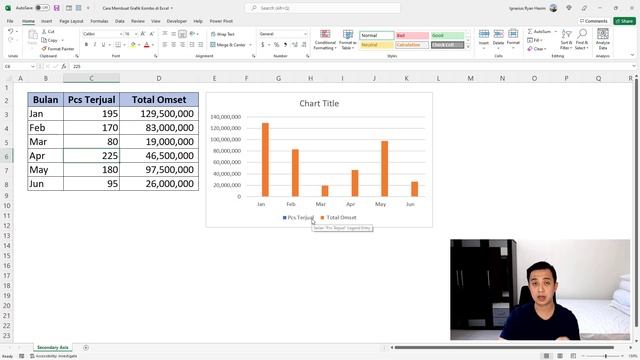
Task: Select the Secondary Axis sheet tab
Action: (x=53, y=348)
